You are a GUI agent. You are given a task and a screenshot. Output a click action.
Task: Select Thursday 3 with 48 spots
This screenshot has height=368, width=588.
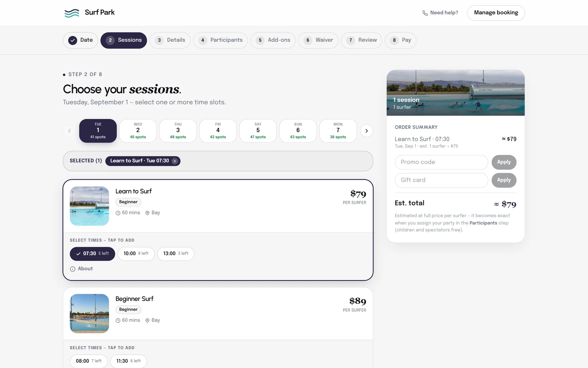point(178,131)
